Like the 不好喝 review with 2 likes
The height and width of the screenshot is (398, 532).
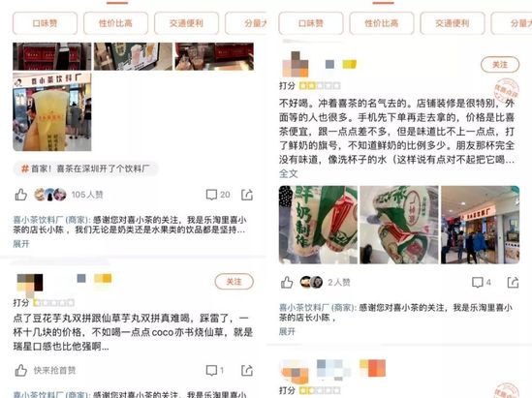(x=287, y=282)
